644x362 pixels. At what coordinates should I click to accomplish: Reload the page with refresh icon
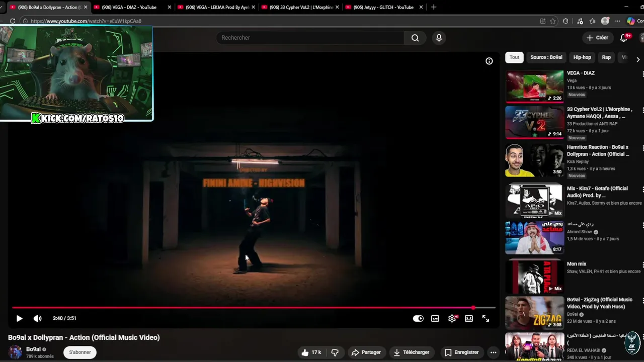13,21
